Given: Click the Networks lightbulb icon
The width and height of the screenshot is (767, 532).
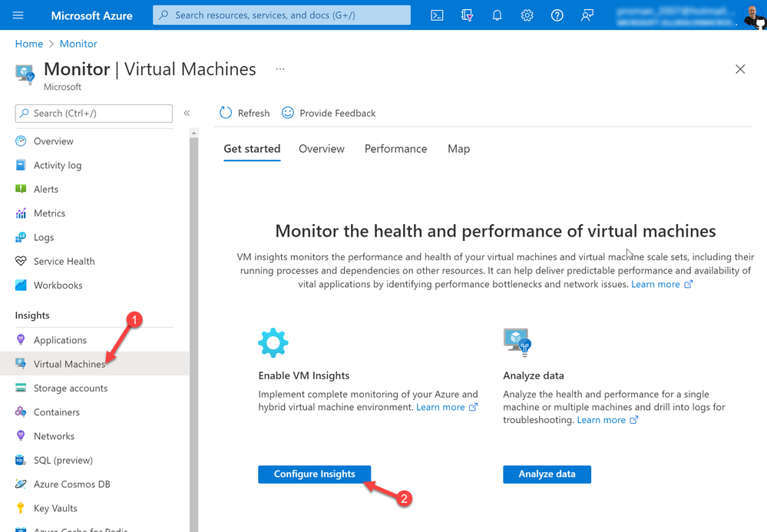Looking at the screenshot, I should (21, 435).
